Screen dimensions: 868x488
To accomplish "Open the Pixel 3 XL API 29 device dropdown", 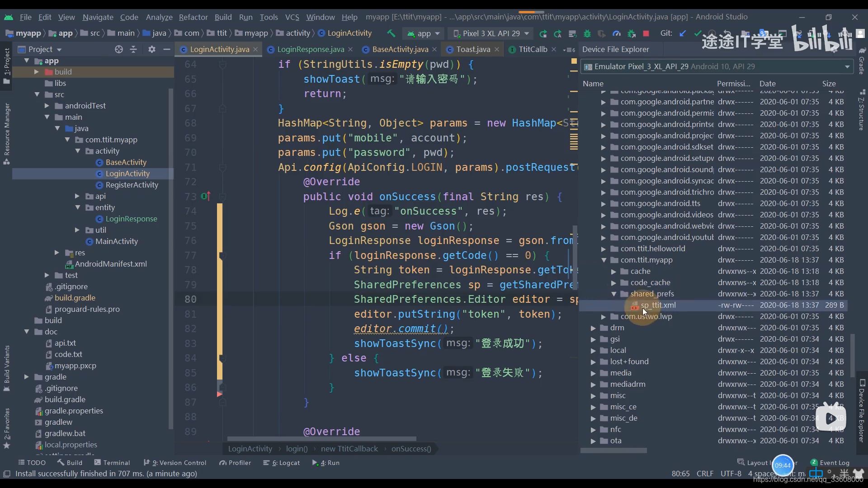I will (x=491, y=33).
